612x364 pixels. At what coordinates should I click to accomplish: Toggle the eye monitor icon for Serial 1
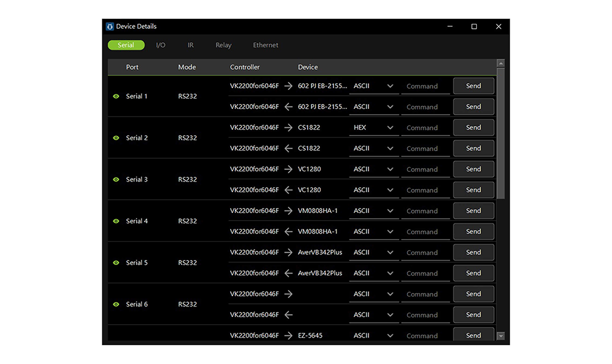pyautogui.click(x=116, y=97)
